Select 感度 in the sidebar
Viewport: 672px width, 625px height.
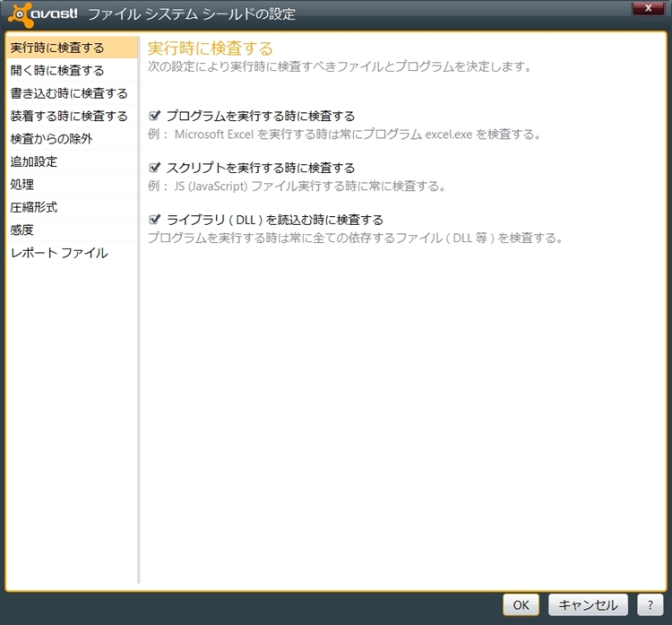pyautogui.click(x=72, y=230)
